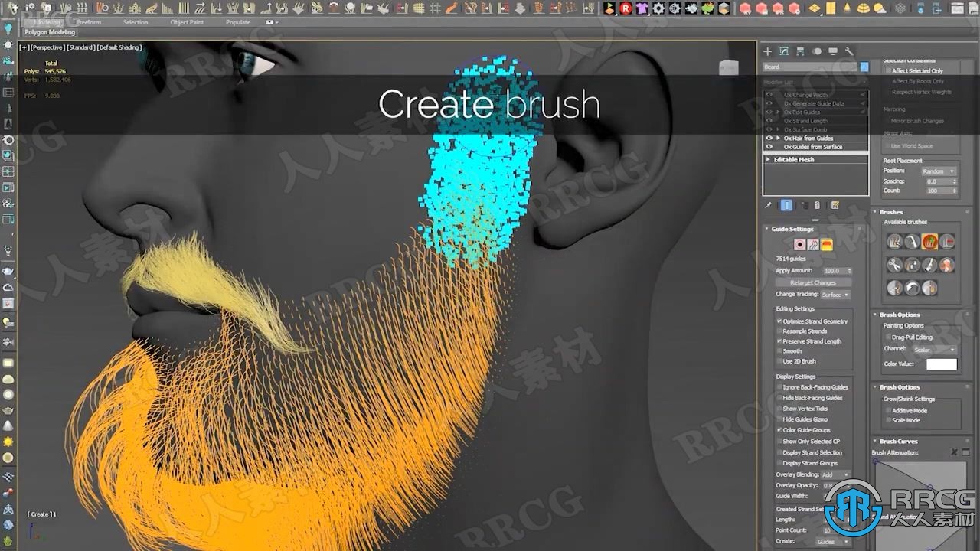Viewport: 980px width, 551px height.
Task: Toggle visibility eye of Ox Guides from Surface
Action: click(769, 147)
